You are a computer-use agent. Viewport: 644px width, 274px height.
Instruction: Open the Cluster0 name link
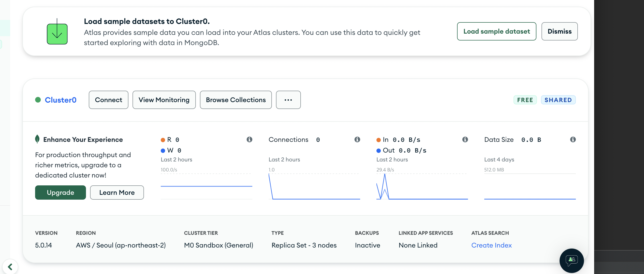pyautogui.click(x=61, y=100)
